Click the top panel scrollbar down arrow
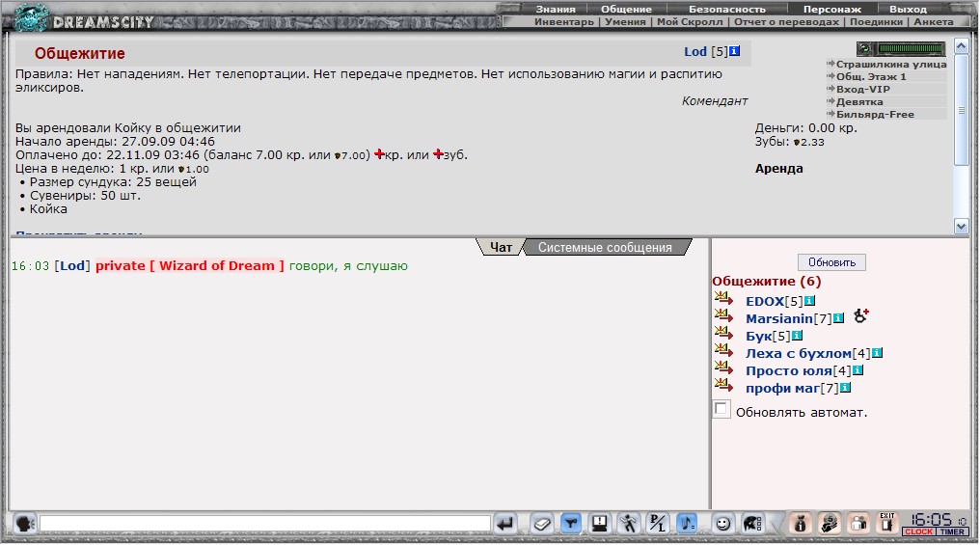 coord(962,227)
